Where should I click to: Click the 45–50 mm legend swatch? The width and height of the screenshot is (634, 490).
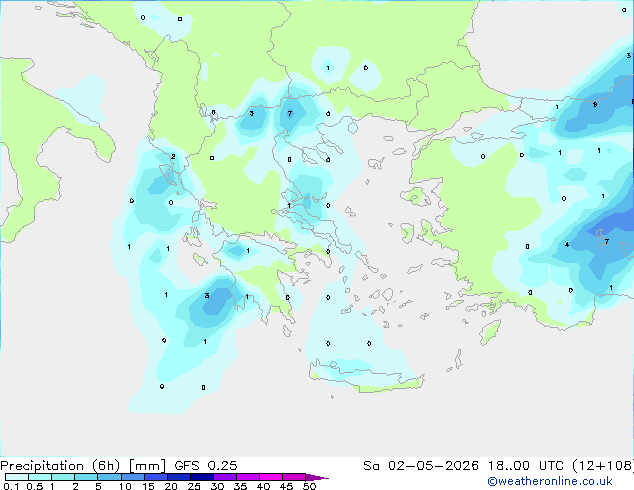(x=294, y=477)
